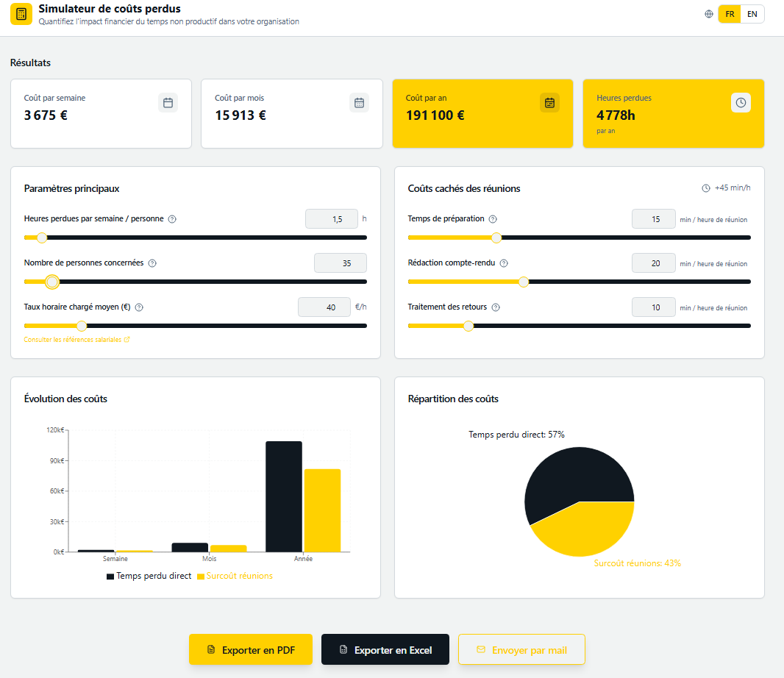Screen dimensions: 784x678
Task: Toggle Surcoût réunions legend in bar chart
Action: point(235,576)
